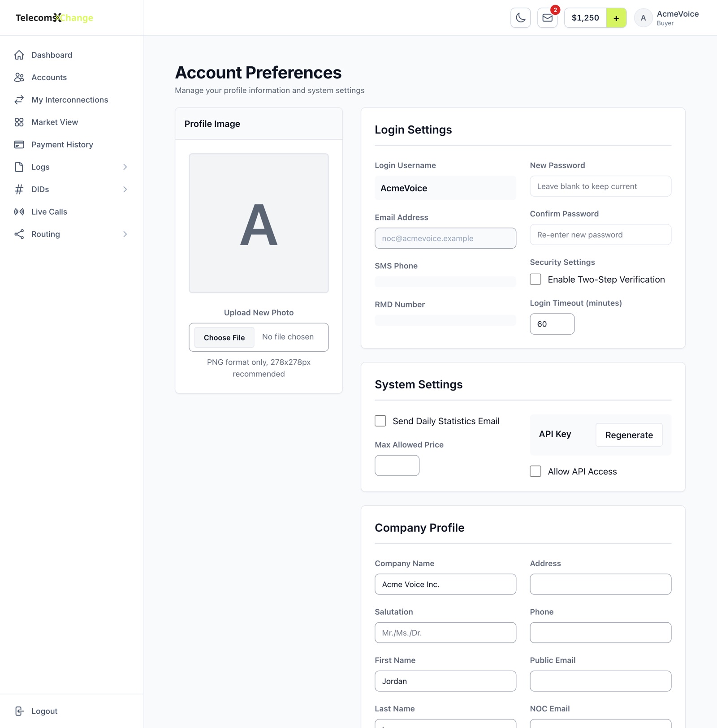Image resolution: width=717 pixels, height=728 pixels.
Task: Open My Interconnections page
Action: coord(72,100)
